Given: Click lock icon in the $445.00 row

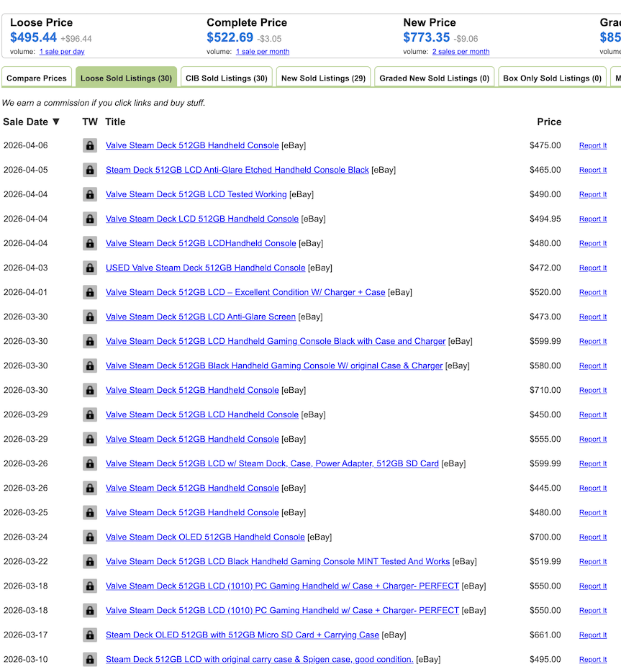Looking at the screenshot, I should tap(89, 488).
